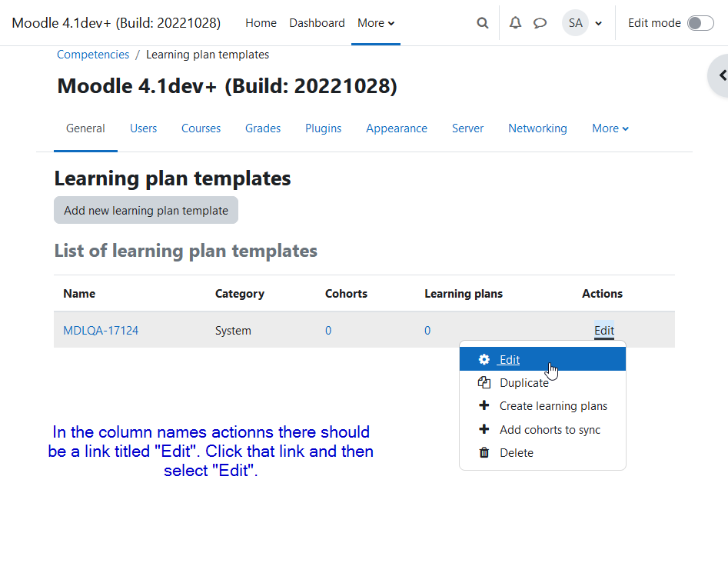Select Create learning plans option
Viewport: 728px width, 573px height.
(x=542, y=406)
